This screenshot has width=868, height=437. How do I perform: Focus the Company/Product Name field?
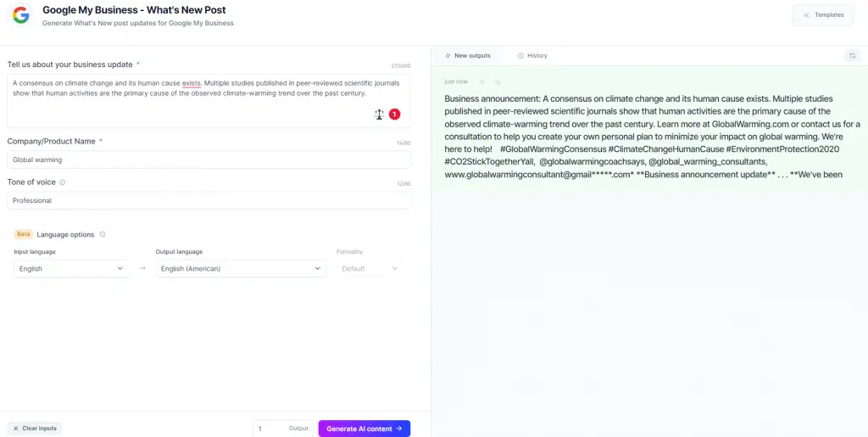click(209, 160)
